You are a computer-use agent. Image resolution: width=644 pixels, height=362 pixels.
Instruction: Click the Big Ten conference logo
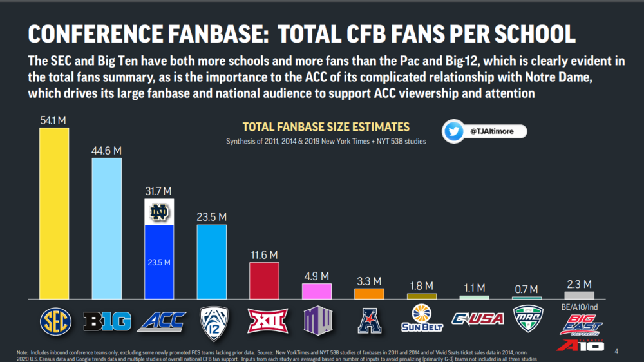106,319
